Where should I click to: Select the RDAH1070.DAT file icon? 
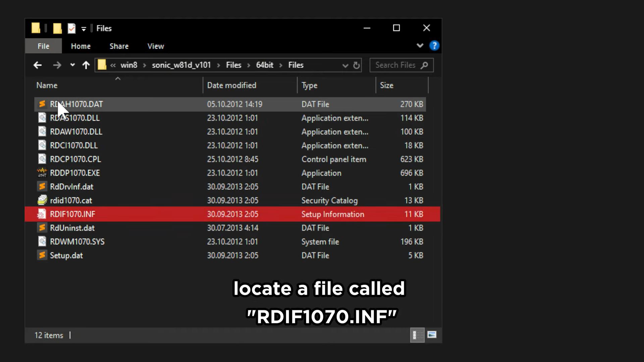42,104
